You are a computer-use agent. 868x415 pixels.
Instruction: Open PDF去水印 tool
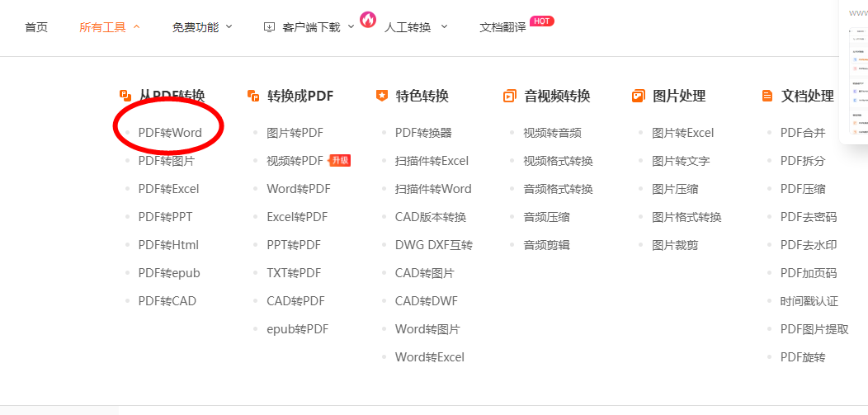pyautogui.click(x=809, y=245)
